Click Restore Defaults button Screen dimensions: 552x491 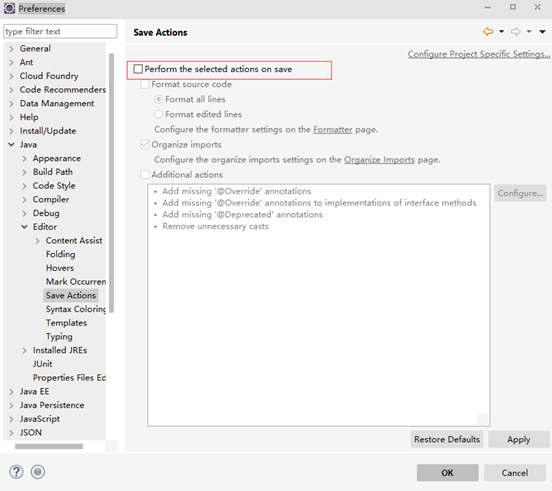coord(447,439)
